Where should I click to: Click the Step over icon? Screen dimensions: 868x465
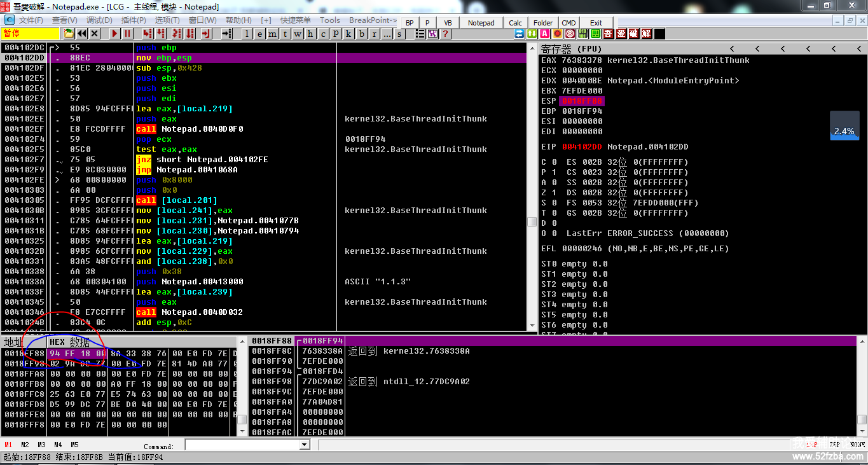[160, 34]
